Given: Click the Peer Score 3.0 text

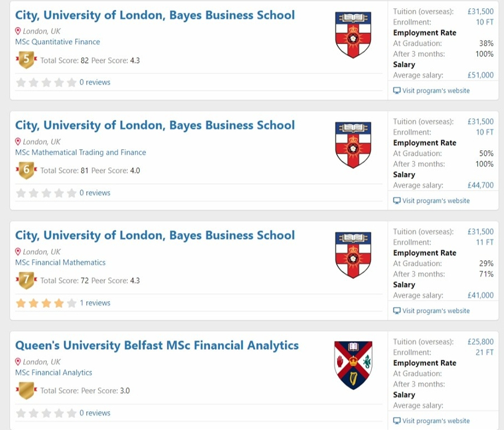Looking at the screenshot, I should [106, 391].
